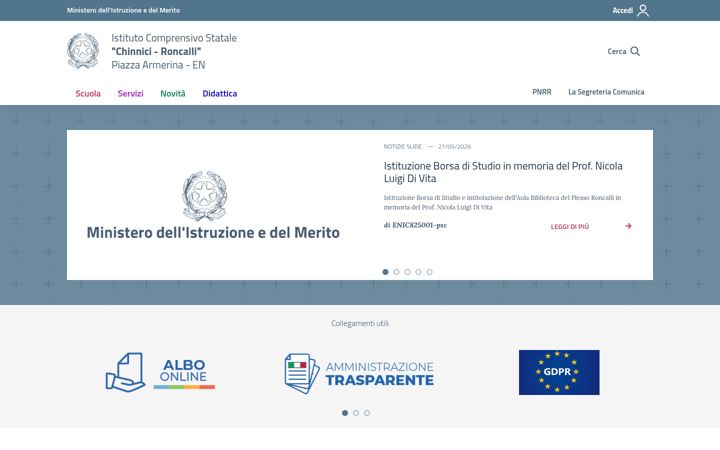This screenshot has height=450, width=720.
Task: Click the Accedi user profile icon
Action: [x=643, y=10]
